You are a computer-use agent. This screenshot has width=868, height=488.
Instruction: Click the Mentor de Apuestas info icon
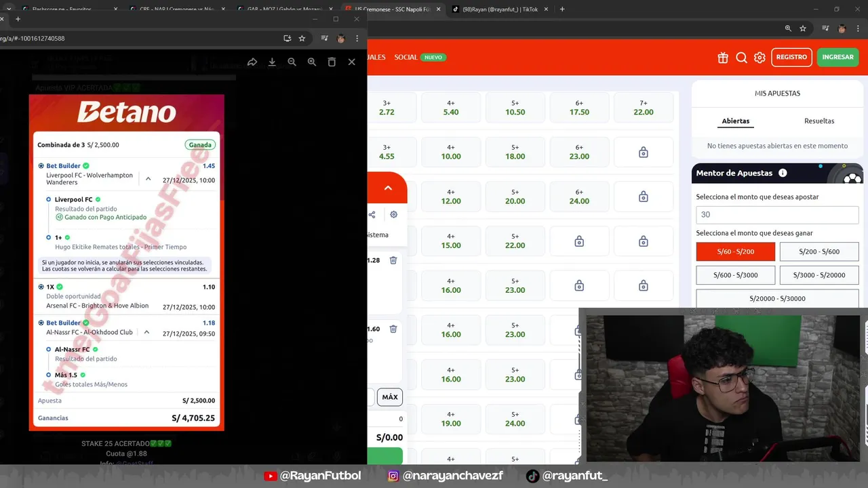tap(783, 173)
